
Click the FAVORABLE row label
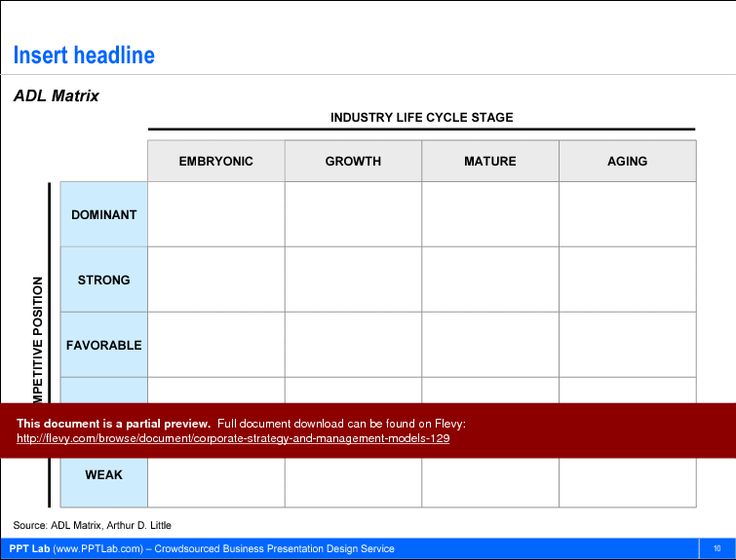104,345
